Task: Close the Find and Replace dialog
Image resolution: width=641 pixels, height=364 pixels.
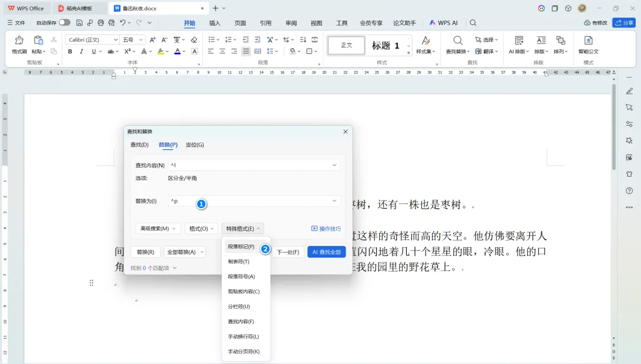Action: [x=345, y=132]
